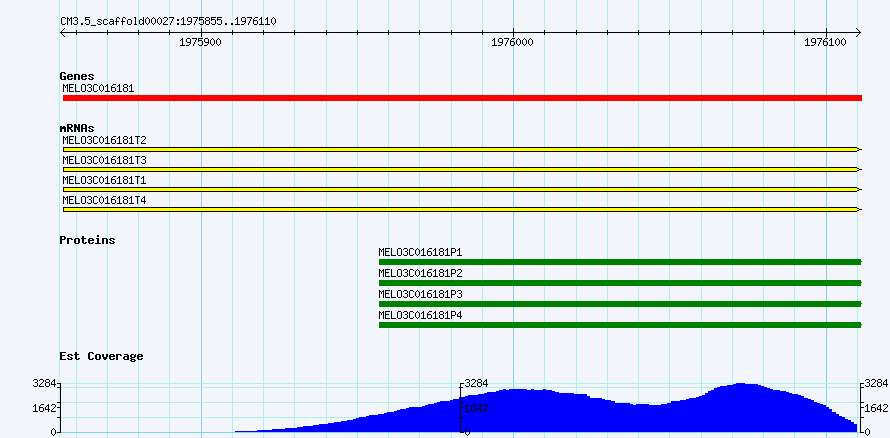
Task: Click the left arrow end of the ruler
Action: [x=63, y=32]
